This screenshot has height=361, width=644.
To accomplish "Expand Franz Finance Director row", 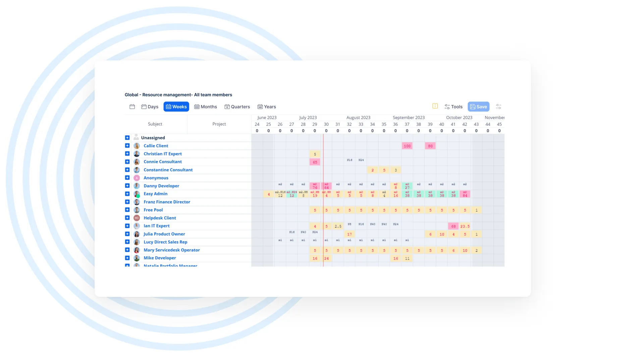I will (127, 202).
